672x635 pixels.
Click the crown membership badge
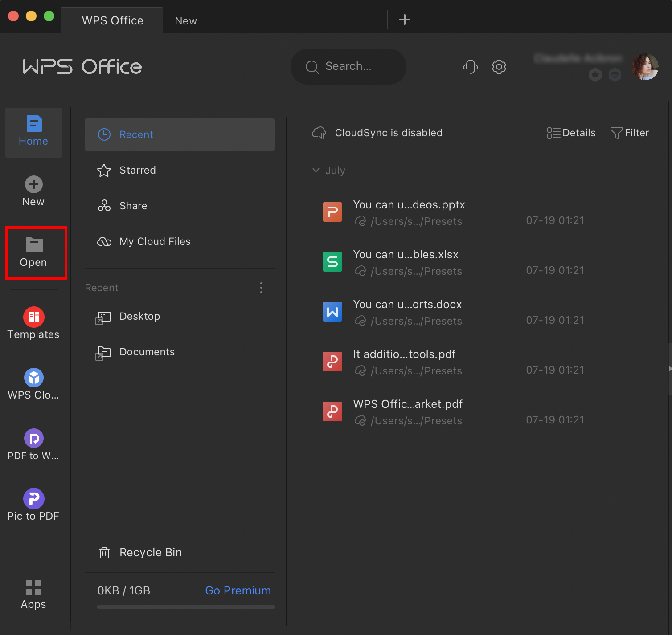pyautogui.click(x=595, y=75)
